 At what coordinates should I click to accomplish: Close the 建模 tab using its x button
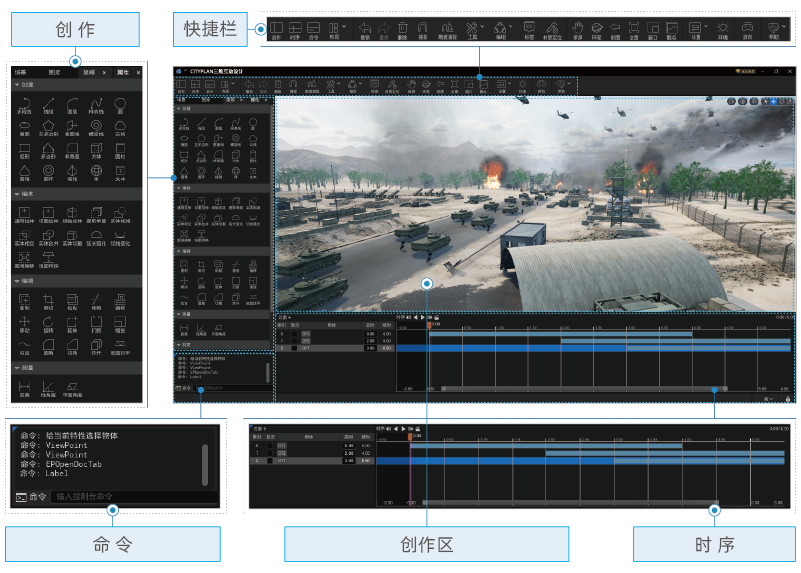[106, 73]
